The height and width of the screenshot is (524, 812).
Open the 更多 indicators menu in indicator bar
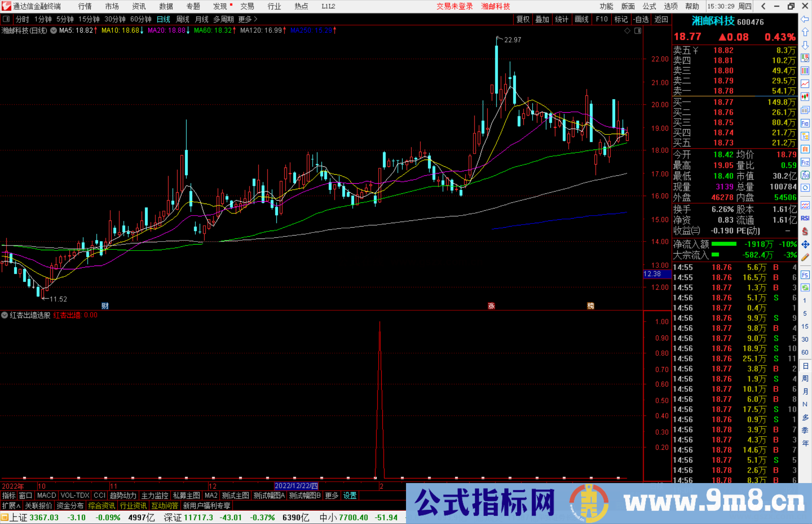coord(332,495)
